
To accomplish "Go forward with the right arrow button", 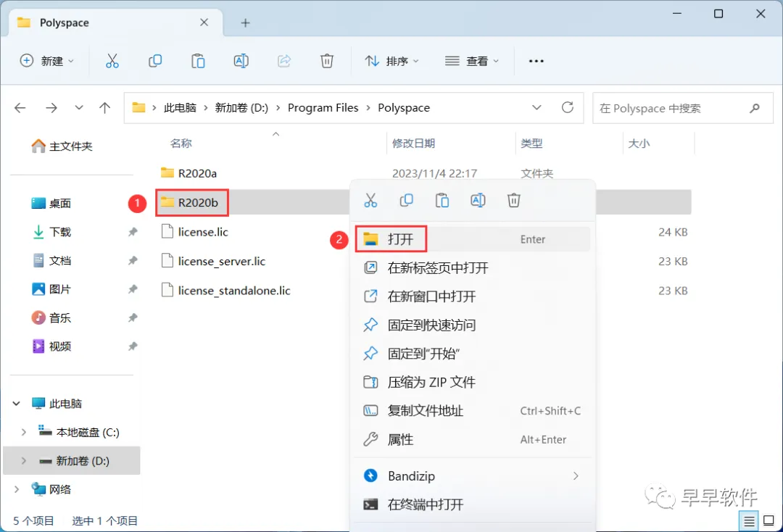I will click(x=51, y=108).
